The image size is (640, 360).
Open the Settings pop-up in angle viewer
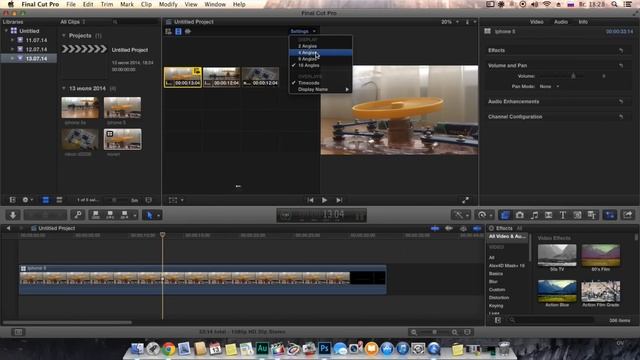pyautogui.click(x=303, y=31)
